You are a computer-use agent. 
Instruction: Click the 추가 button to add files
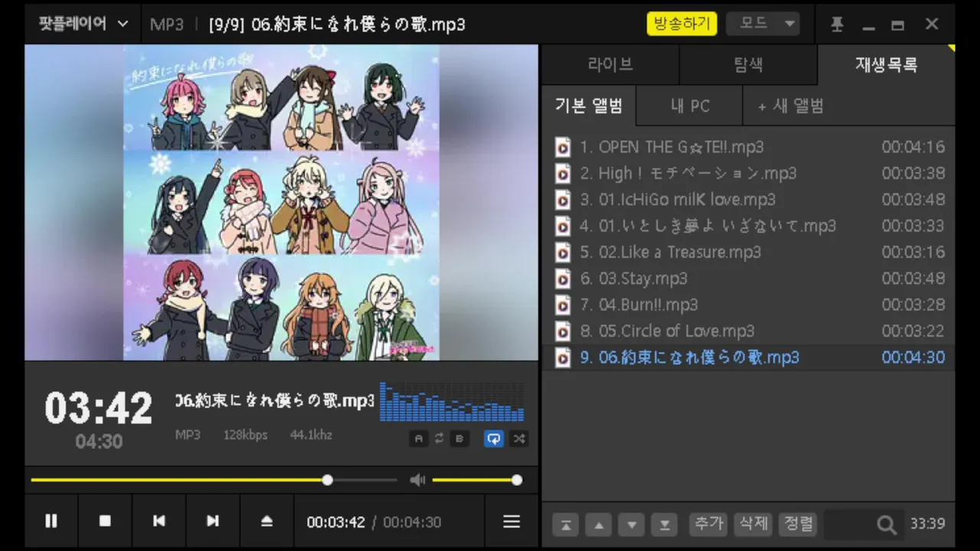pos(708,524)
